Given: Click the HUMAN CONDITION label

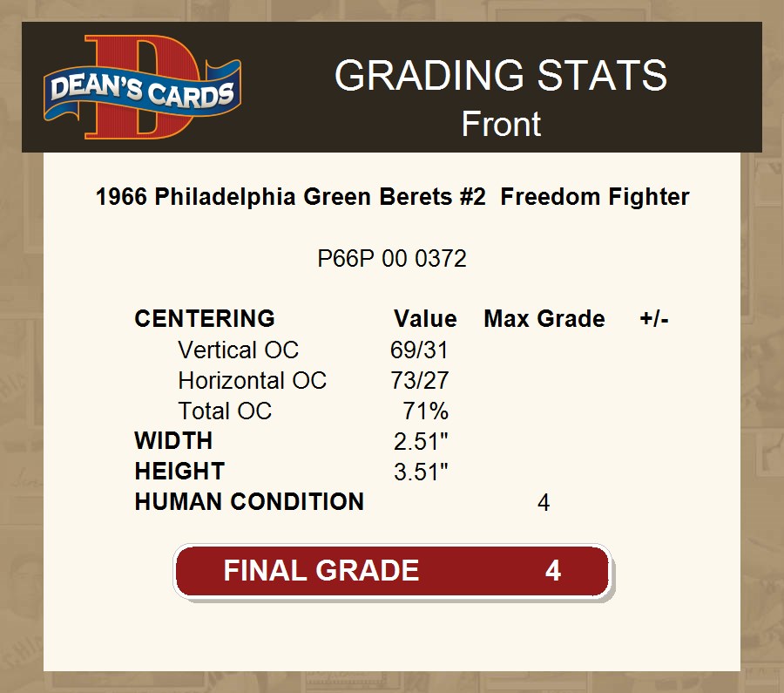Looking at the screenshot, I should (249, 502).
